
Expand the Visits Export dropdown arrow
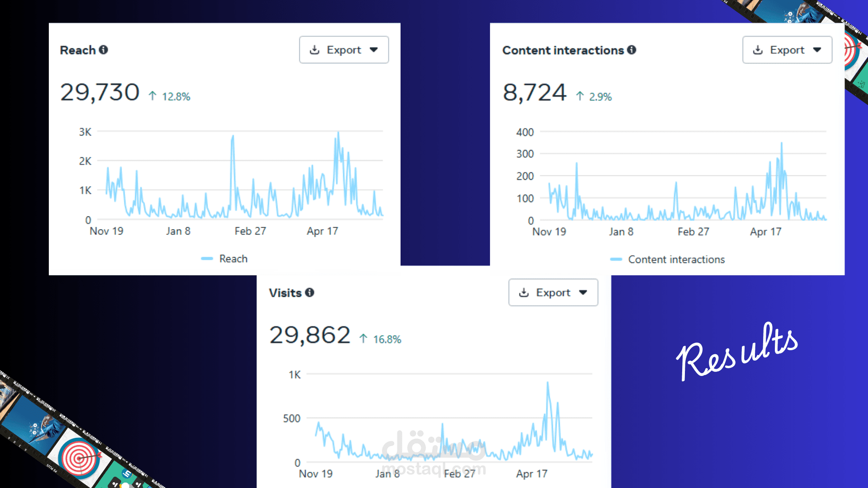click(583, 292)
